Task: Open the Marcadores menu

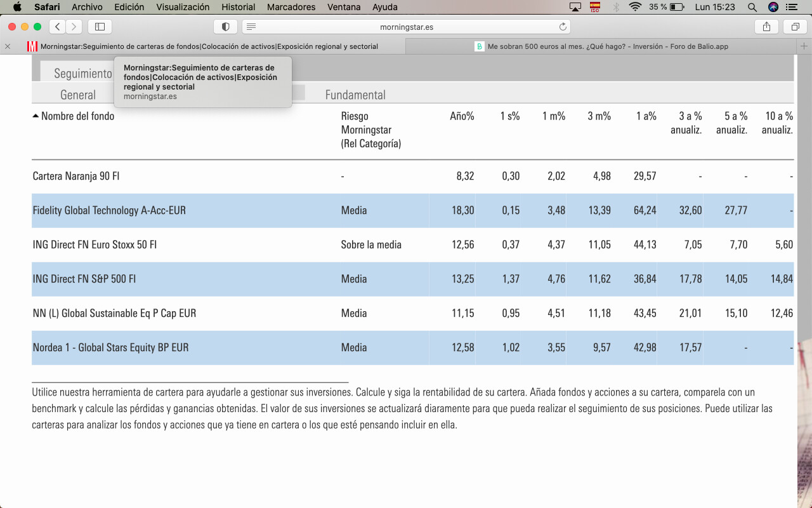Action: tap(291, 7)
